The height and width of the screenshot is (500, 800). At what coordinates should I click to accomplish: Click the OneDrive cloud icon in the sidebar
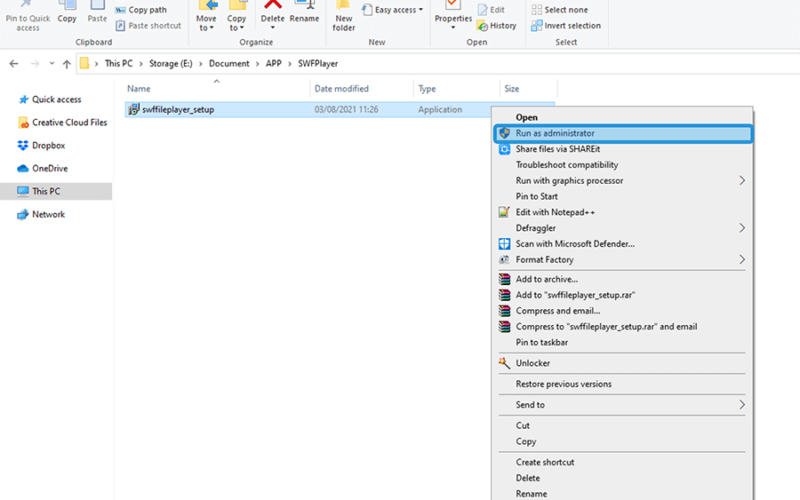click(x=23, y=168)
